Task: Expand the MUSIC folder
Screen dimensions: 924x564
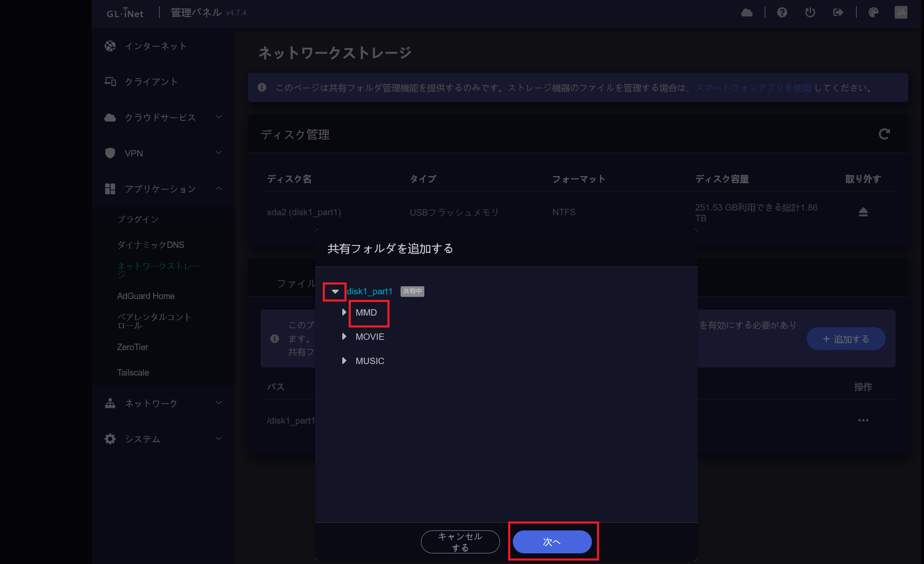Action: (x=344, y=360)
